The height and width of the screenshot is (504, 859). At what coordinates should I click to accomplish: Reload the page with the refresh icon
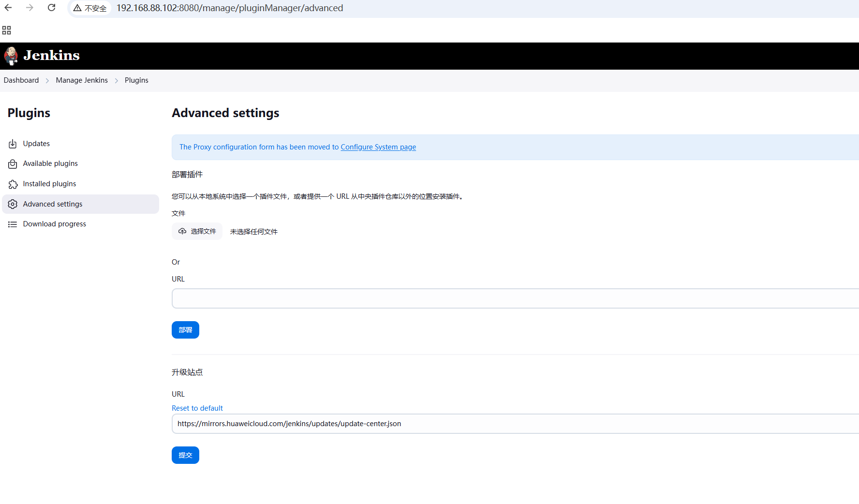pos(51,8)
